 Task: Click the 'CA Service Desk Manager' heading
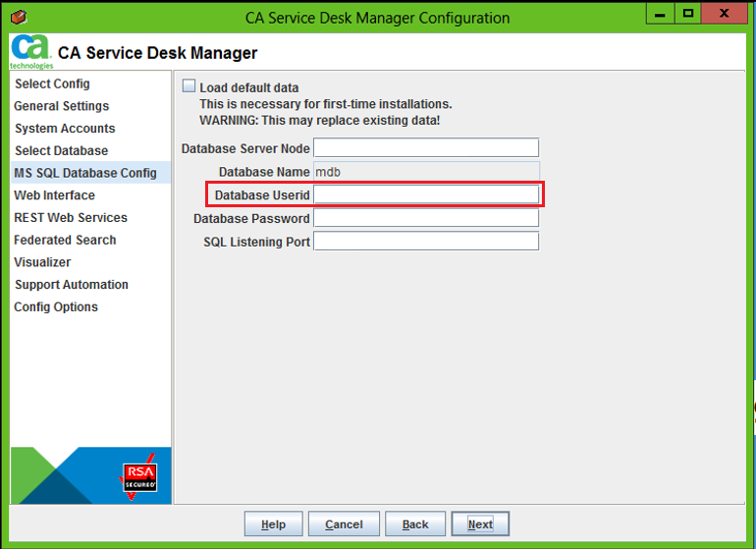158,53
